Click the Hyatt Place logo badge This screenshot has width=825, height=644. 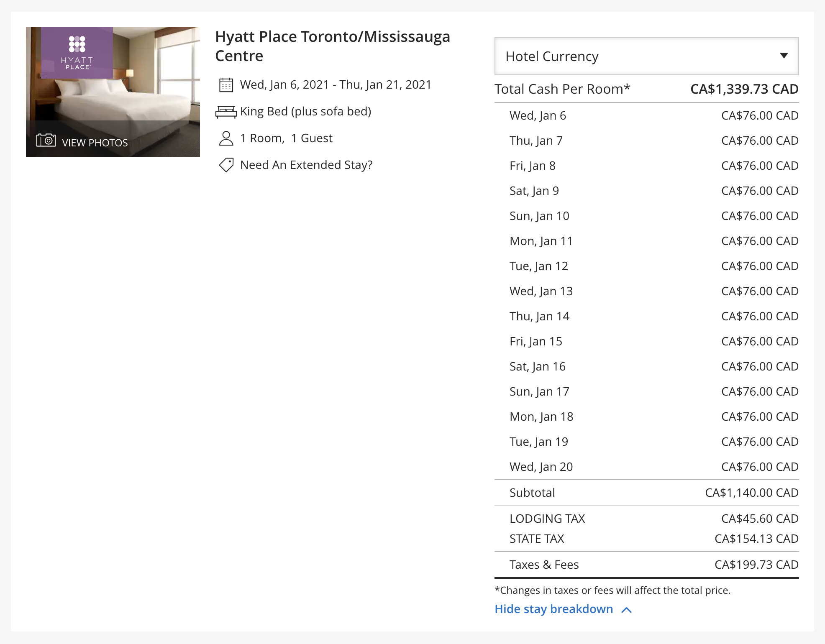pos(77,53)
